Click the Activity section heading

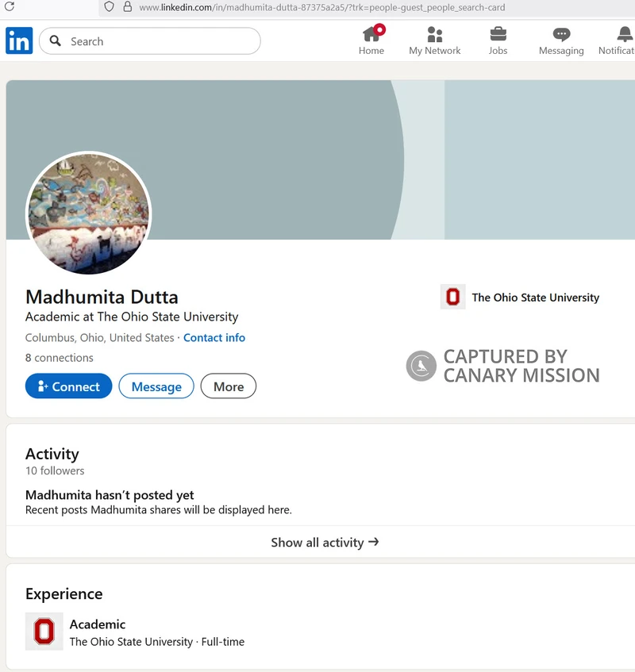click(x=52, y=454)
